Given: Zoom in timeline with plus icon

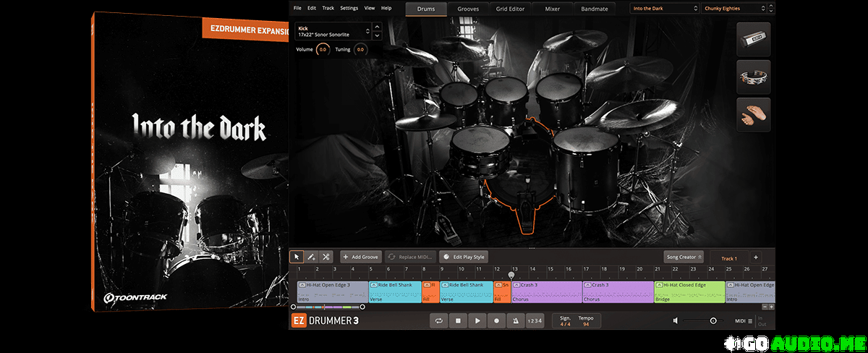Looking at the screenshot, I should pos(771,307).
